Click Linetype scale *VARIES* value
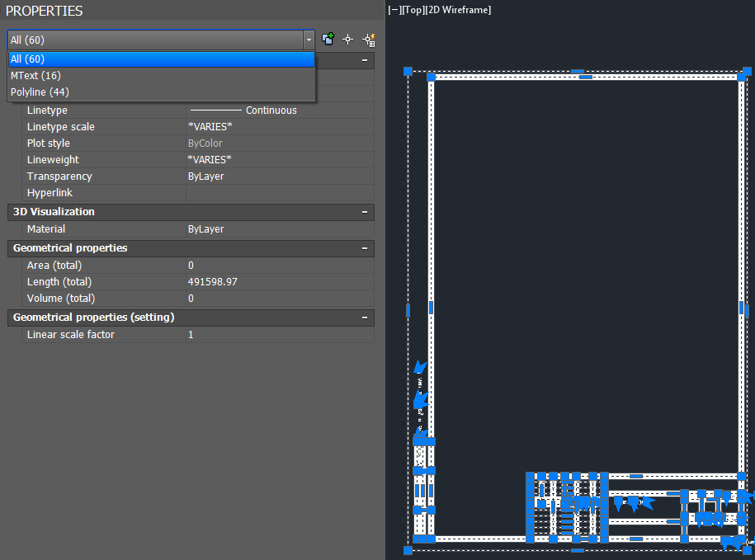This screenshot has width=755, height=560. [280, 126]
